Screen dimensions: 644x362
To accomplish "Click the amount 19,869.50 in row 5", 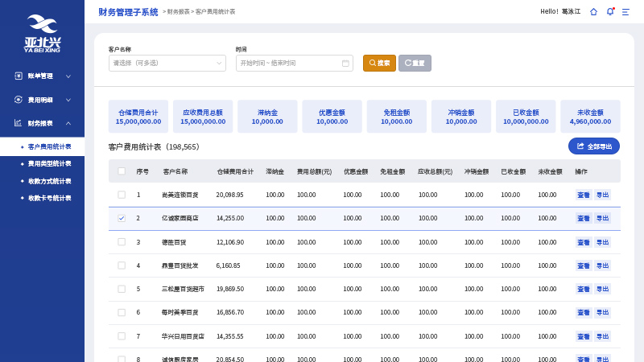I will click(230, 289).
